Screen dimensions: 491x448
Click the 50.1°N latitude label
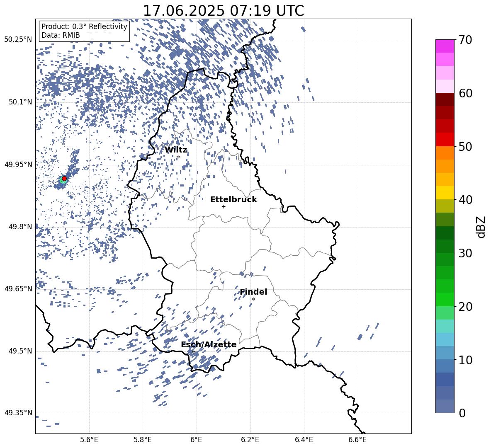(20, 102)
